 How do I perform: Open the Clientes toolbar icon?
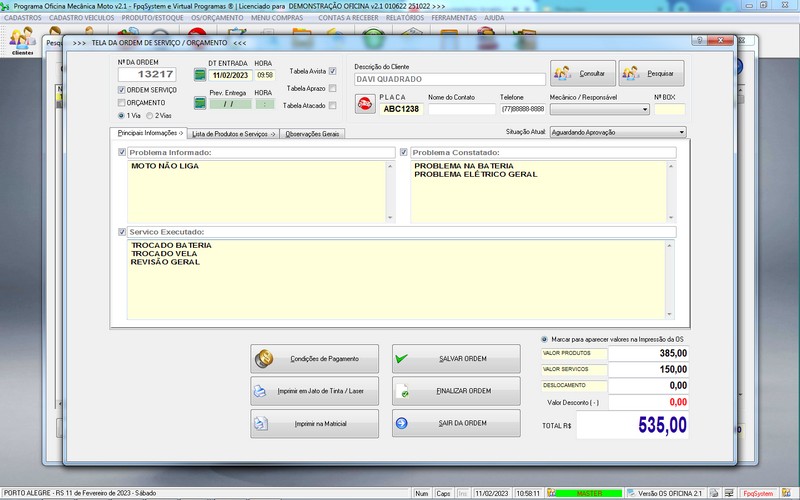[22, 41]
